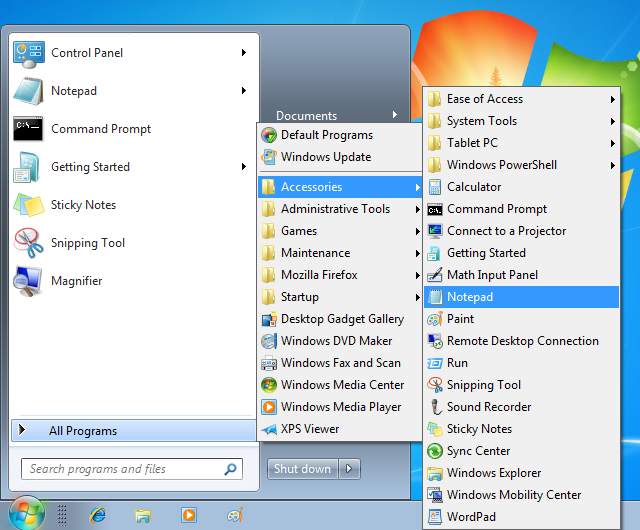Click Internet Explorer icon on taskbar
640x530 pixels.
click(x=98, y=515)
